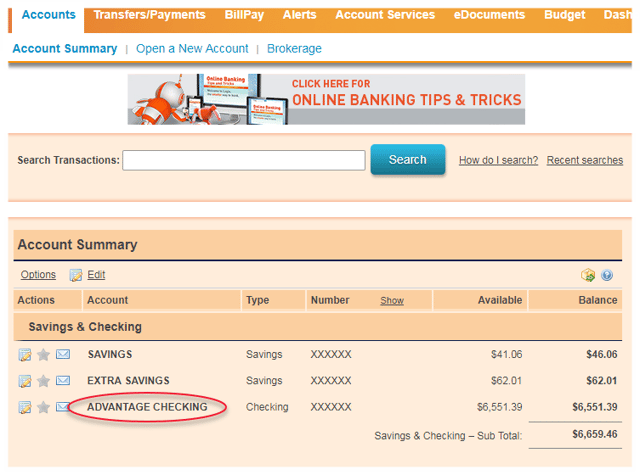Open the blue help question icon

click(x=607, y=275)
